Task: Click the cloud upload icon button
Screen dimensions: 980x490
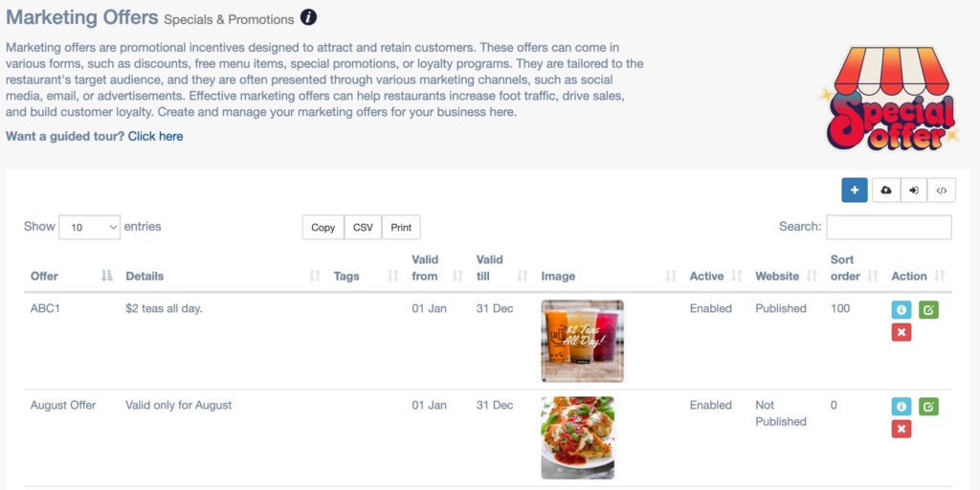Action: 885,190
